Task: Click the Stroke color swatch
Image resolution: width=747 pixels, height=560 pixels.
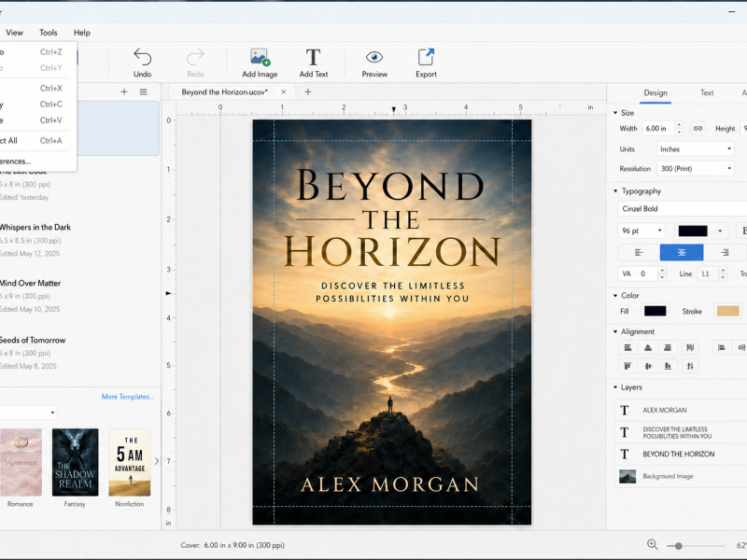Action: (728, 311)
